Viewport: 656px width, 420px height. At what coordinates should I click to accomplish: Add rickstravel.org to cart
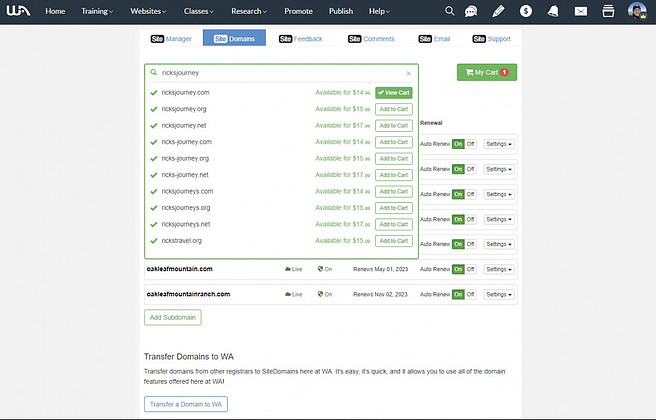click(394, 241)
